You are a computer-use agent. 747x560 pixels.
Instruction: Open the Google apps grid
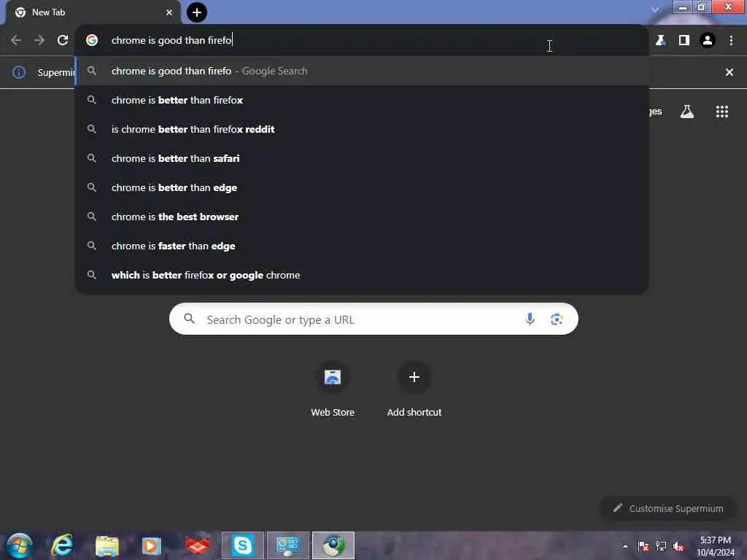click(722, 112)
